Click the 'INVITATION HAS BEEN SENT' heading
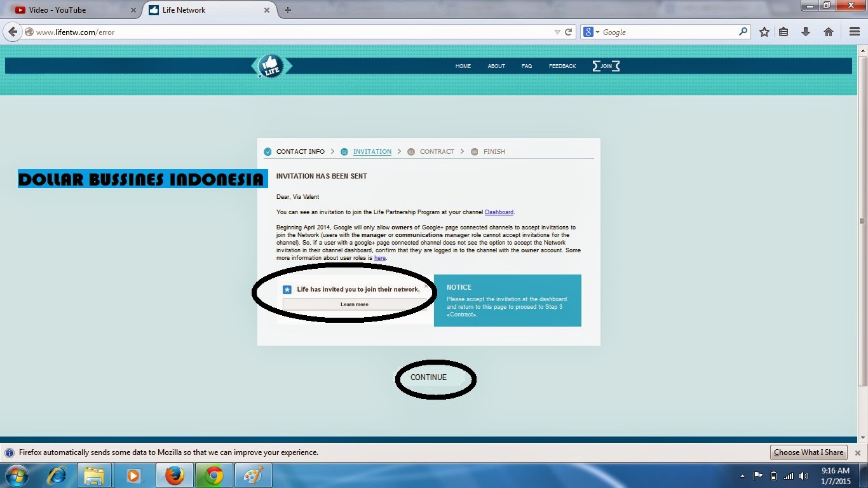The width and height of the screenshot is (868, 488). 322,176
